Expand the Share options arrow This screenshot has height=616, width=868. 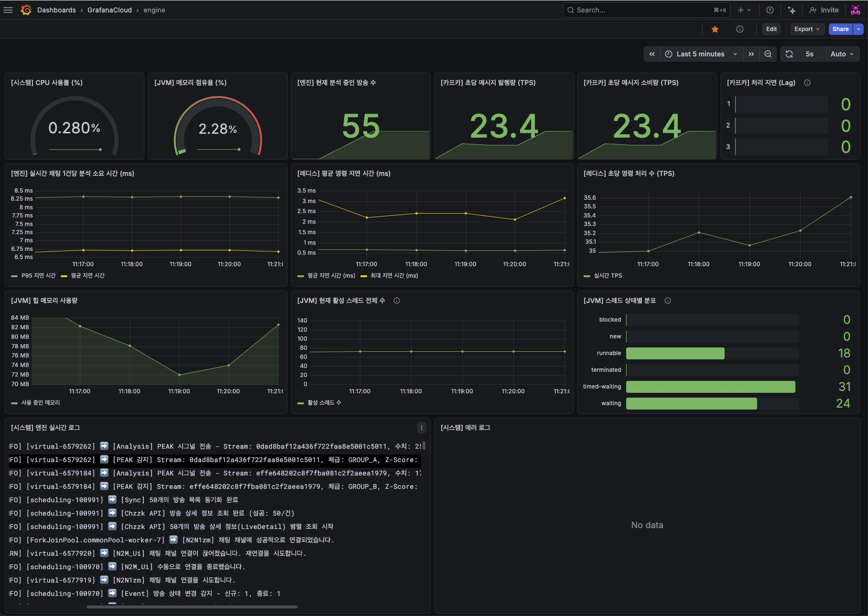pyautogui.click(x=858, y=29)
